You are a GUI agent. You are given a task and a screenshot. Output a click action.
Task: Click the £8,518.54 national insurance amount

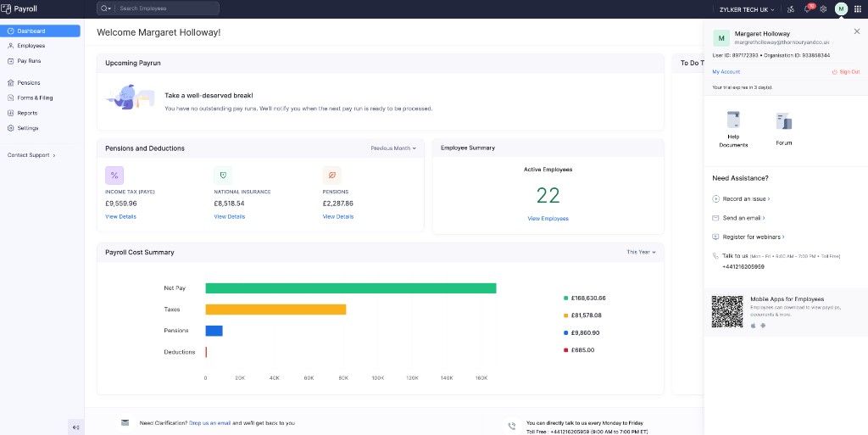tap(229, 204)
